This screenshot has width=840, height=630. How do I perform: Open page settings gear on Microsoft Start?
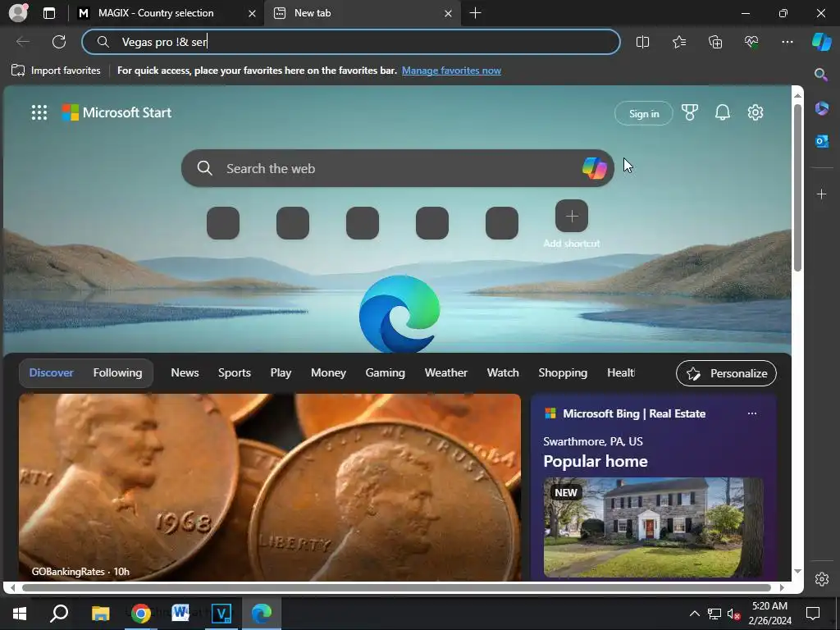click(756, 112)
